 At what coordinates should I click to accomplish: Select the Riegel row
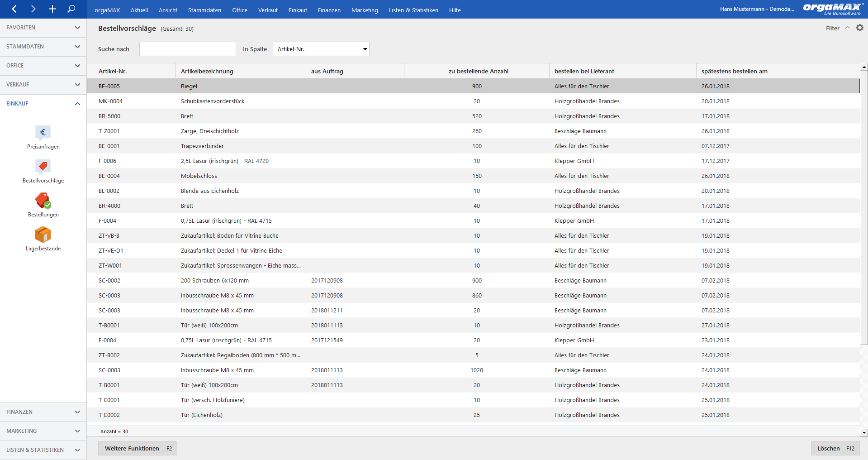[474, 86]
